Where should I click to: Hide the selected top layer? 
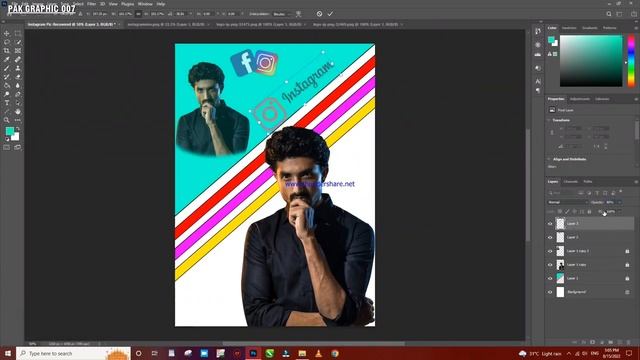pos(550,224)
